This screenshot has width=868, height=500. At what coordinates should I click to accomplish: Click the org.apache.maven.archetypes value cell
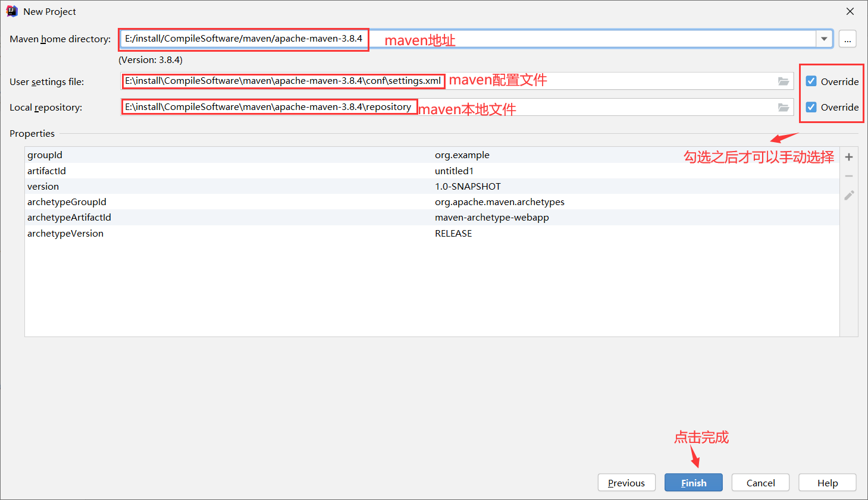click(500, 202)
